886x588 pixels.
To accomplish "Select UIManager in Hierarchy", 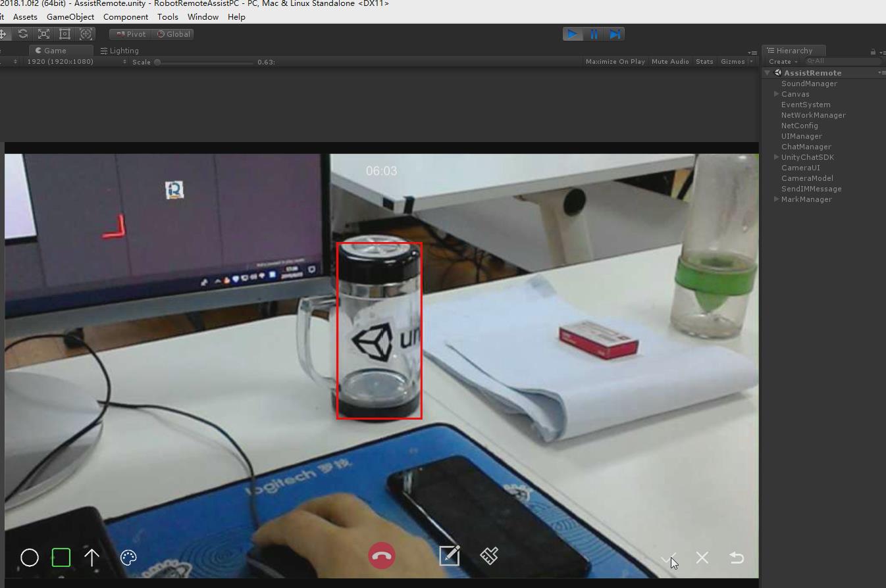I will (x=801, y=136).
